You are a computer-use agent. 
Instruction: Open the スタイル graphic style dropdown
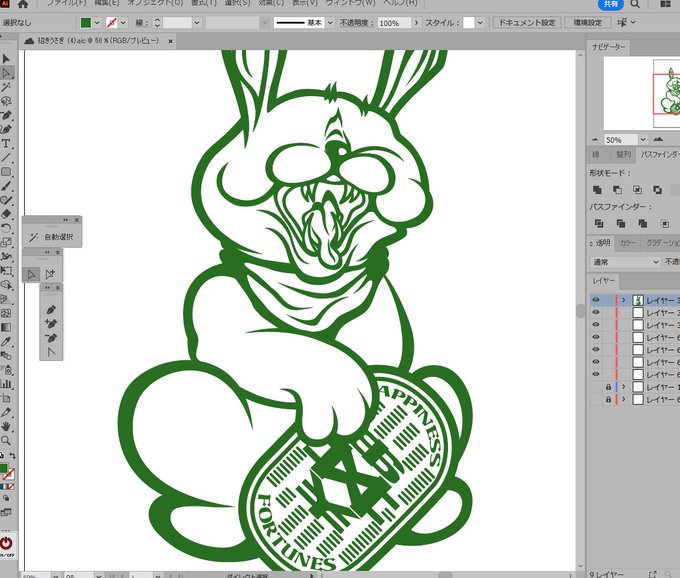coord(480,23)
